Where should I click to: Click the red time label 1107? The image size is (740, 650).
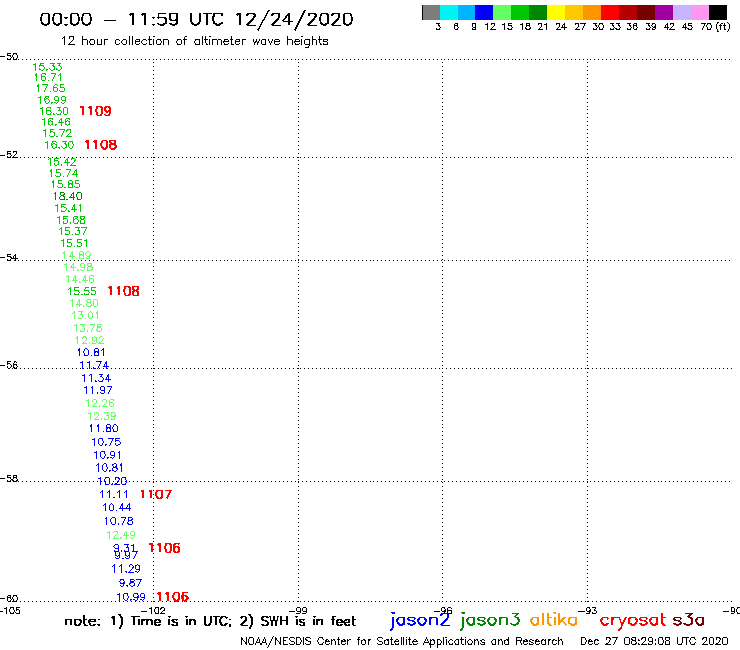(x=156, y=495)
